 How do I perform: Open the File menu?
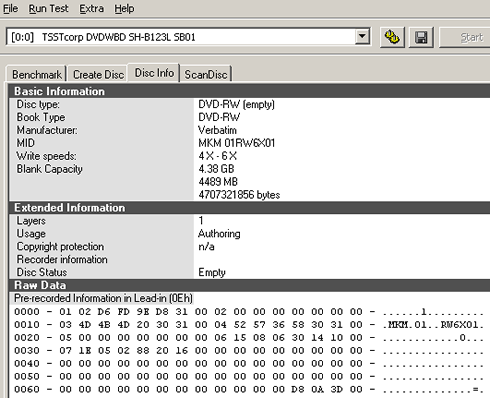click(10, 8)
